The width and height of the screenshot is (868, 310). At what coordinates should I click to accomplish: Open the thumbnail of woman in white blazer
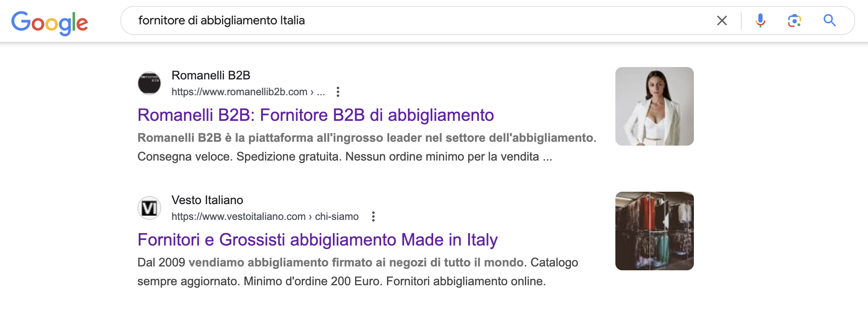click(x=654, y=106)
